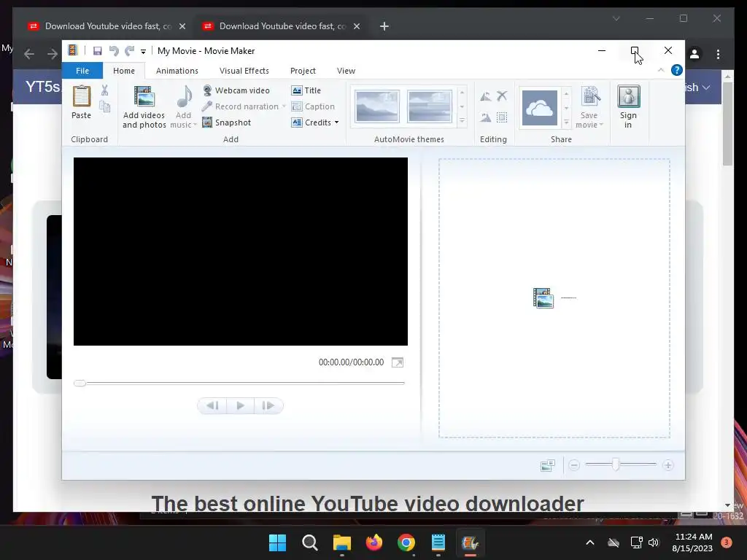The width and height of the screenshot is (747, 560).
Task: Expand AutoMovie themes gallery
Action: 462,122
